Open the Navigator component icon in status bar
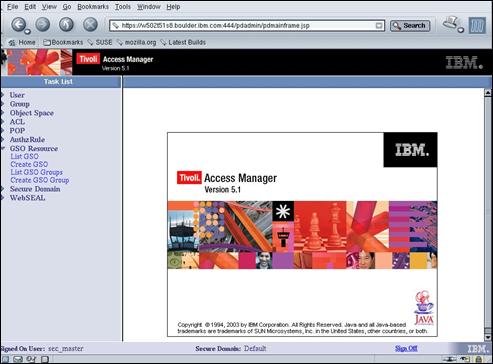 click(x=6, y=359)
